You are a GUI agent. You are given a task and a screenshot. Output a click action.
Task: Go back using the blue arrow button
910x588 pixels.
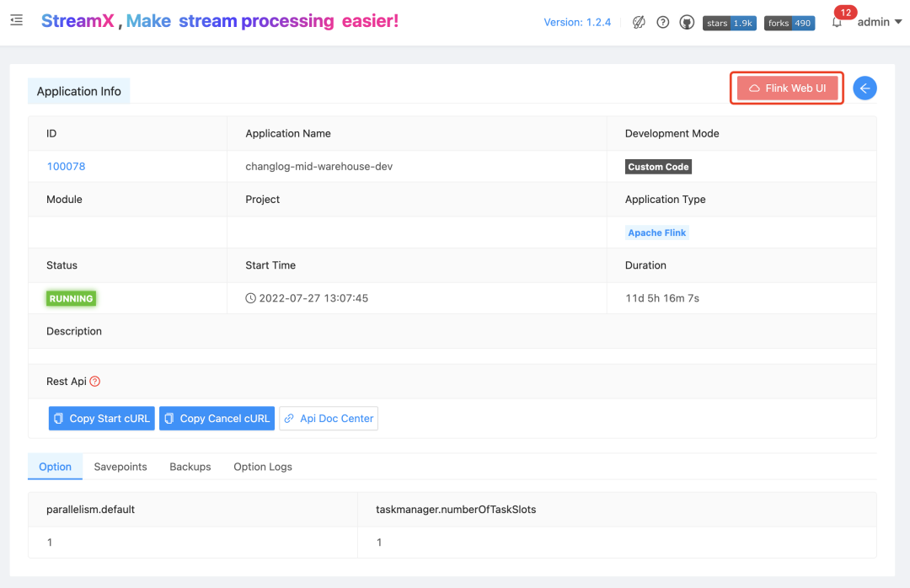pos(864,88)
